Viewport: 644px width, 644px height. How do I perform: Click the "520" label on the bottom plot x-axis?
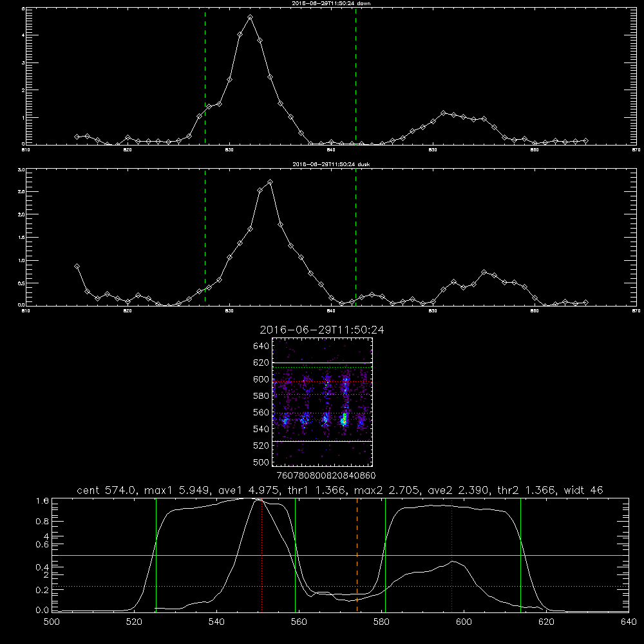tap(134, 622)
